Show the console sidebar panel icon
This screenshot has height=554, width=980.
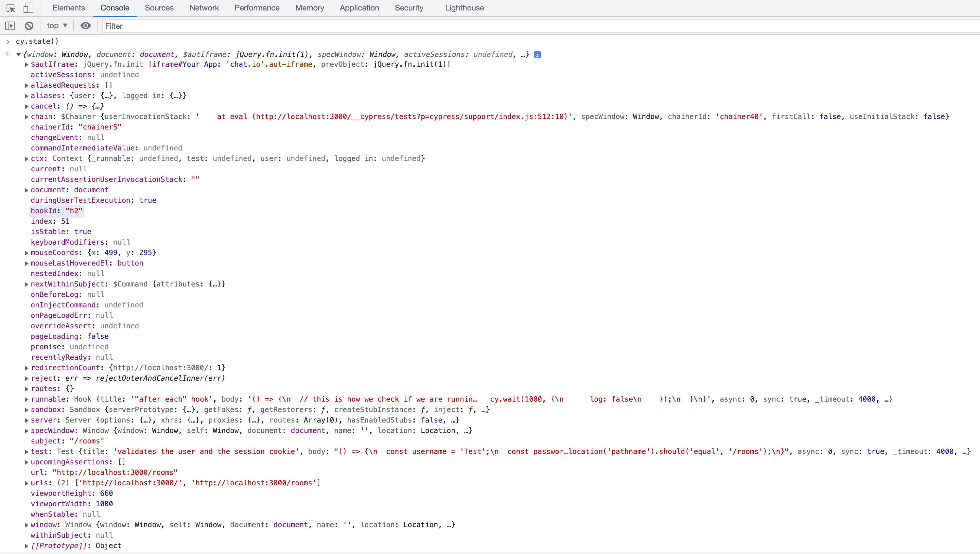point(10,26)
